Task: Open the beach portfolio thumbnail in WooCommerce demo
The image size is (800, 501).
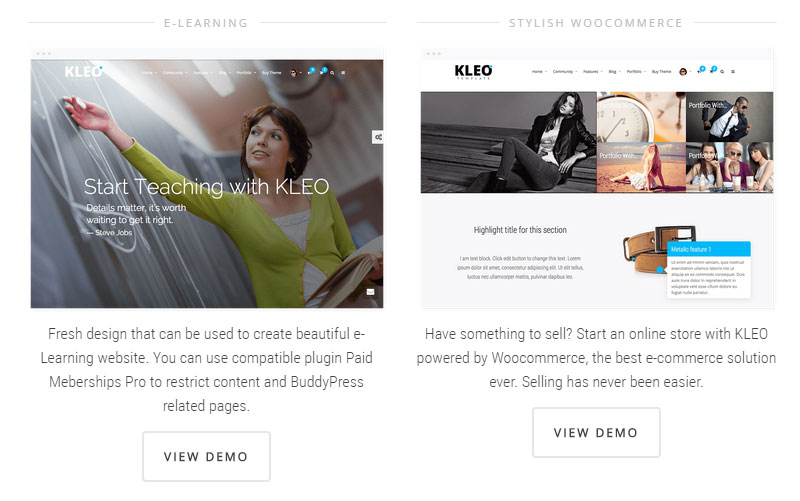Action: 641,167
